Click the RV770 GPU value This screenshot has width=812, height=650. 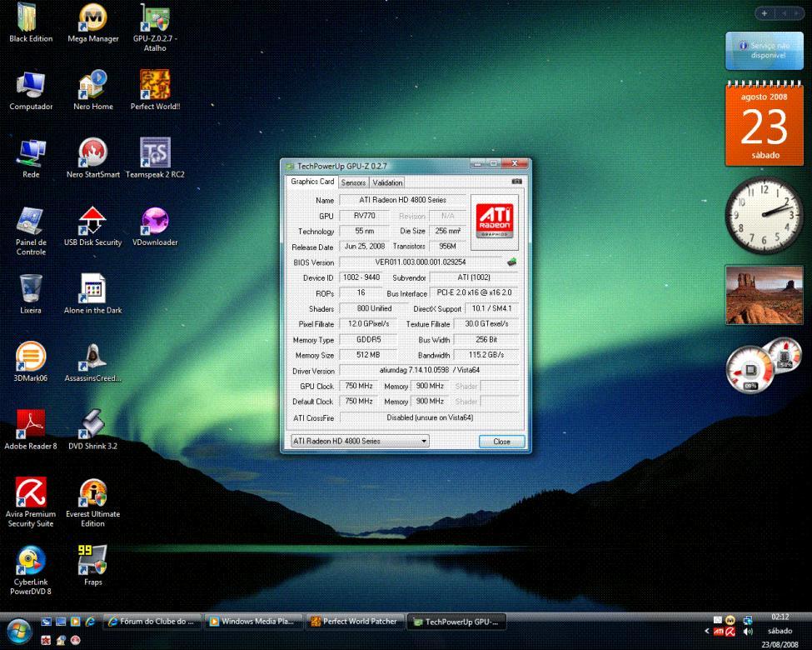[365, 216]
